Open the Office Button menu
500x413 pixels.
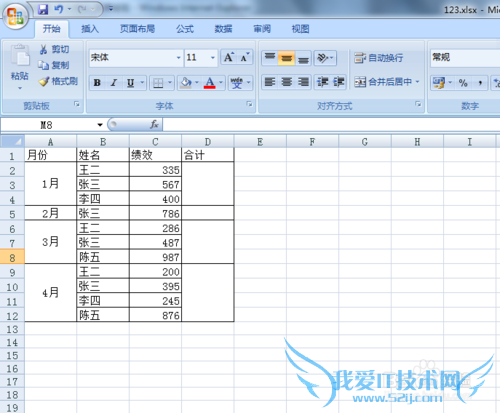pyautogui.click(x=15, y=16)
